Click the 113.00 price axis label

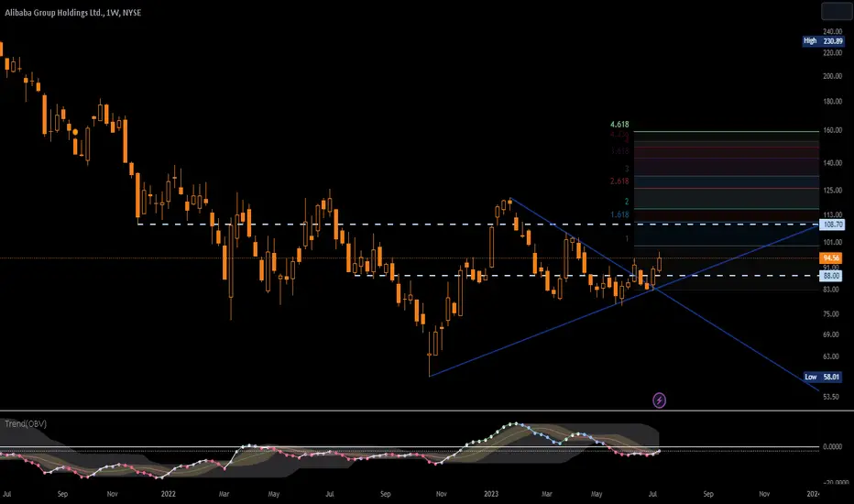[x=832, y=214]
